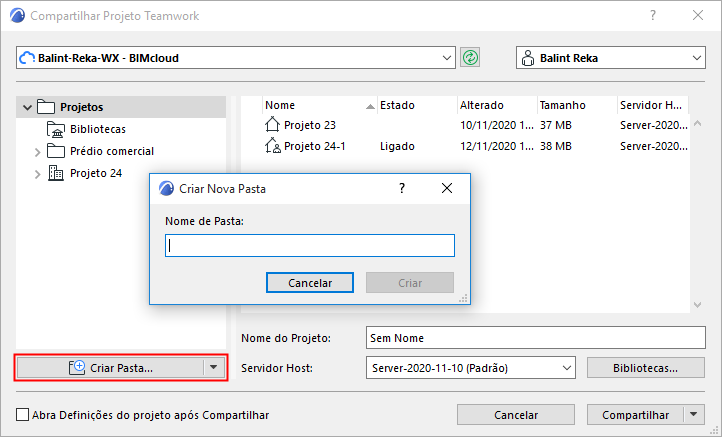
Task: Sort the list by Nome column
Action: tap(310, 105)
